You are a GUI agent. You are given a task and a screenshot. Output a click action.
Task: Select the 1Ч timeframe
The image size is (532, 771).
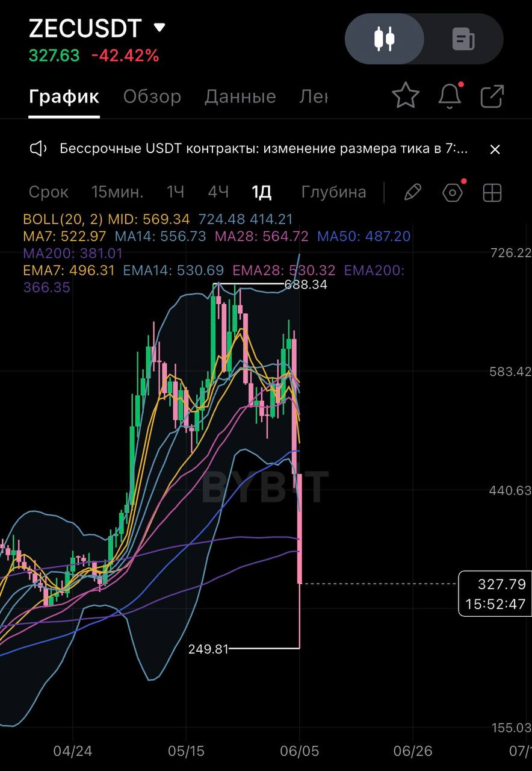175,192
